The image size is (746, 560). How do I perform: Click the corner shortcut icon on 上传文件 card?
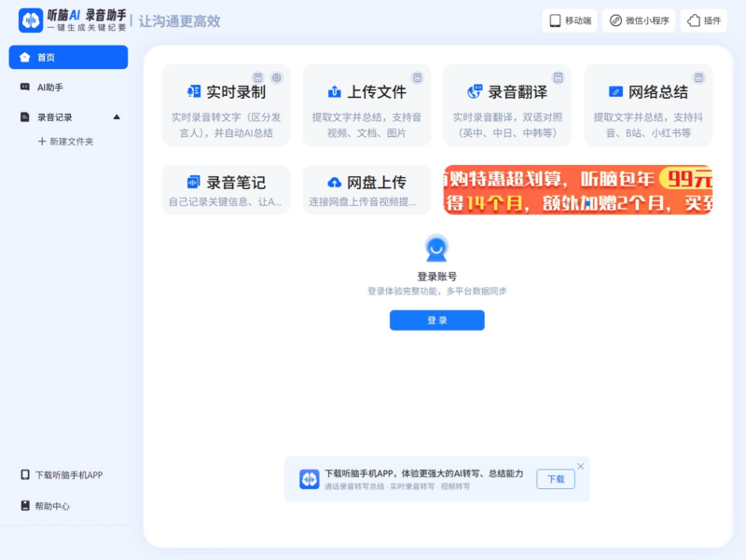(x=416, y=78)
